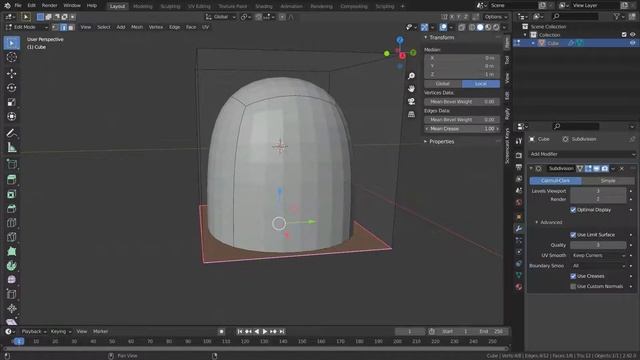
Task: Click the Median Z value field
Action: pos(462,74)
